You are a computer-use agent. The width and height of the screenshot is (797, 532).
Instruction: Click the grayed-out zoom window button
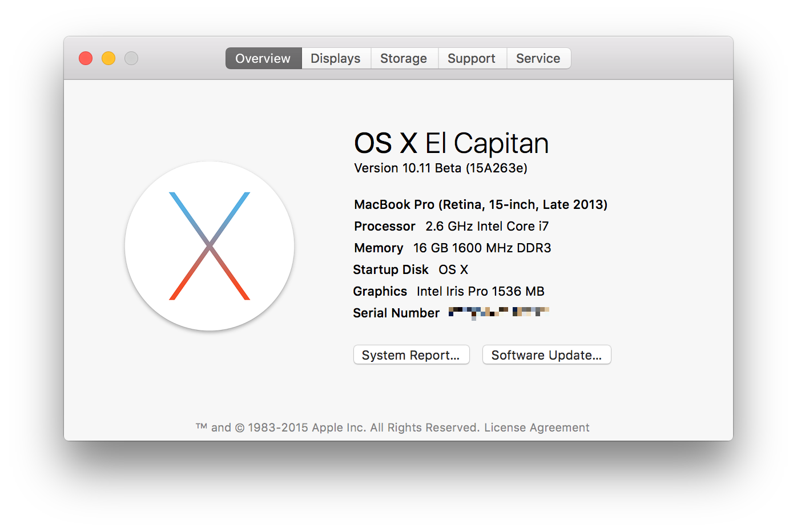(131, 58)
